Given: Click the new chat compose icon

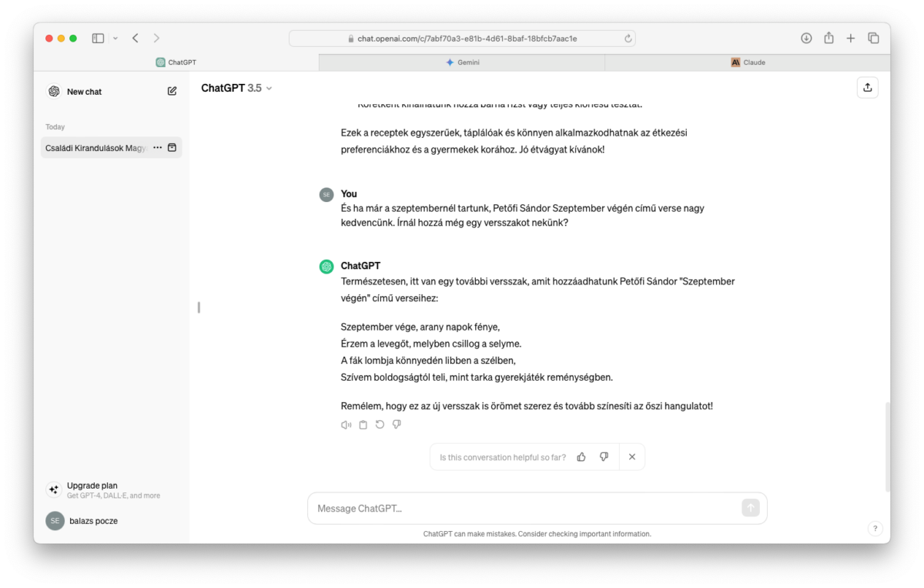Looking at the screenshot, I should (x=172, y=91).
